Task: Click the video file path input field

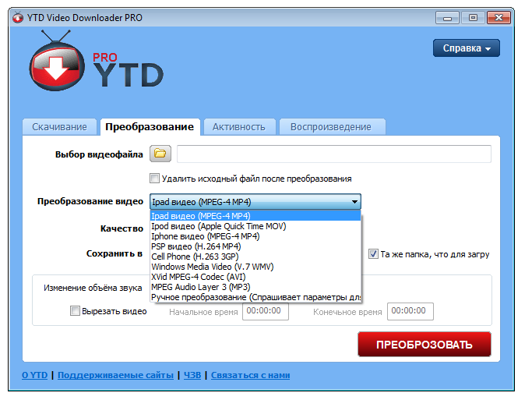Action: pyautogui.click(x=334, y=154)
